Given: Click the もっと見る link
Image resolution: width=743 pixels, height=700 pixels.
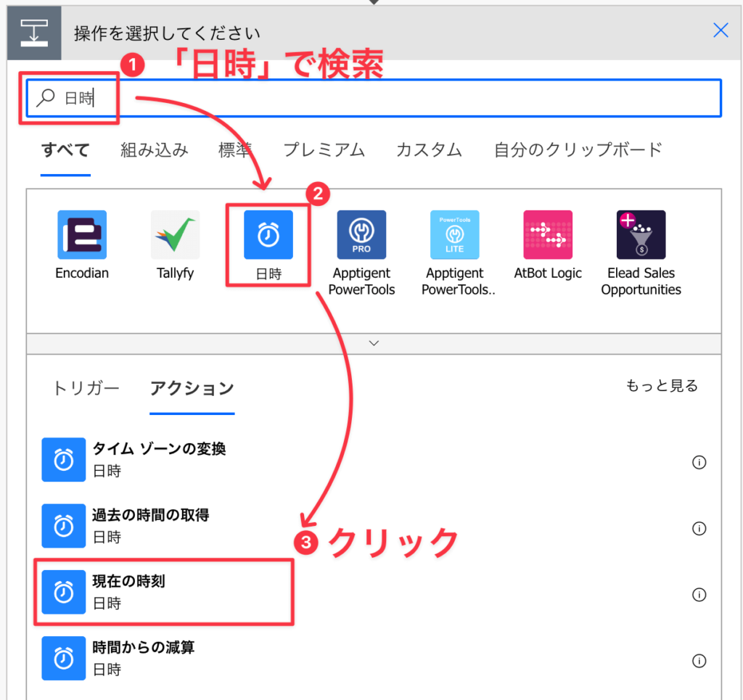Looking at the screenshot, I should click(x=662, y=386).
